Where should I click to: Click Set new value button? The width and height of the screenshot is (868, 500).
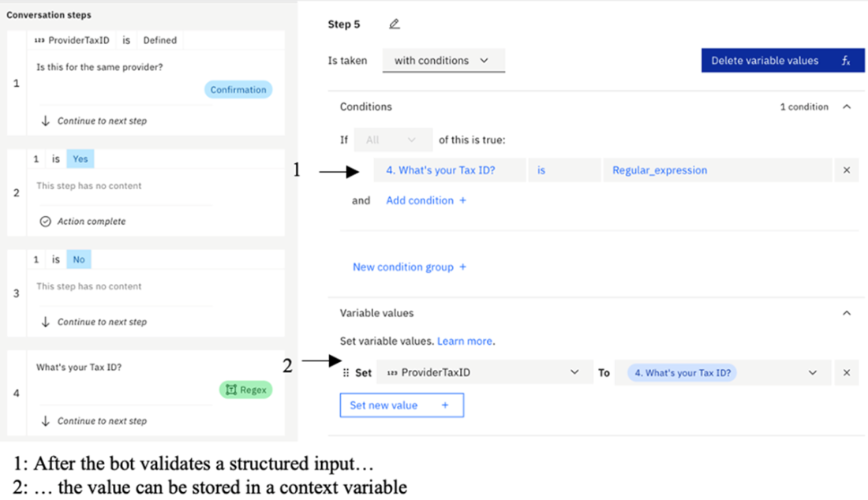[x=401, y=405]
